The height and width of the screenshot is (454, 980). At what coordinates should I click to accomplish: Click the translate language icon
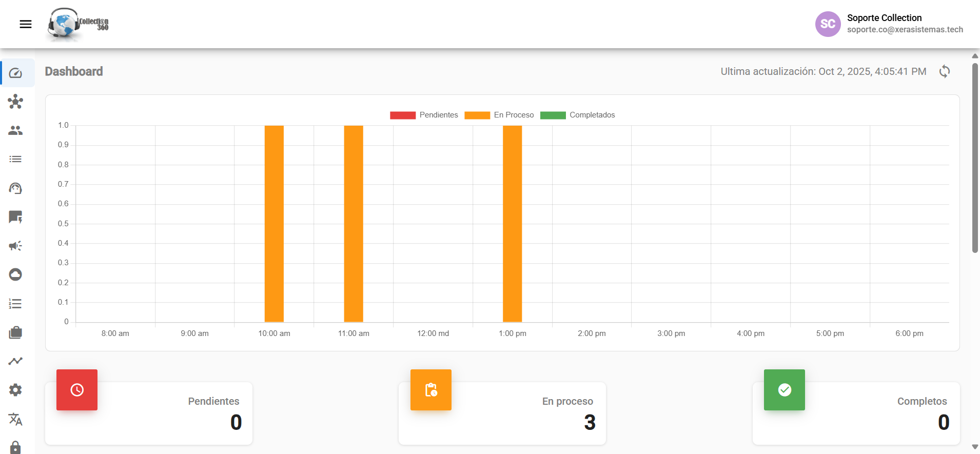click(x=15, y=419)
